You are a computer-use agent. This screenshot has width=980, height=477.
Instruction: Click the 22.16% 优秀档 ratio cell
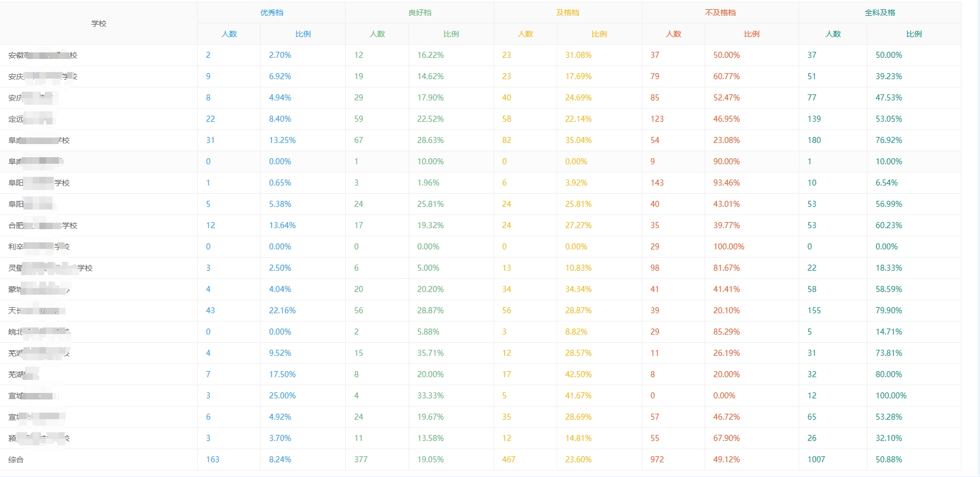pos(282,311)
